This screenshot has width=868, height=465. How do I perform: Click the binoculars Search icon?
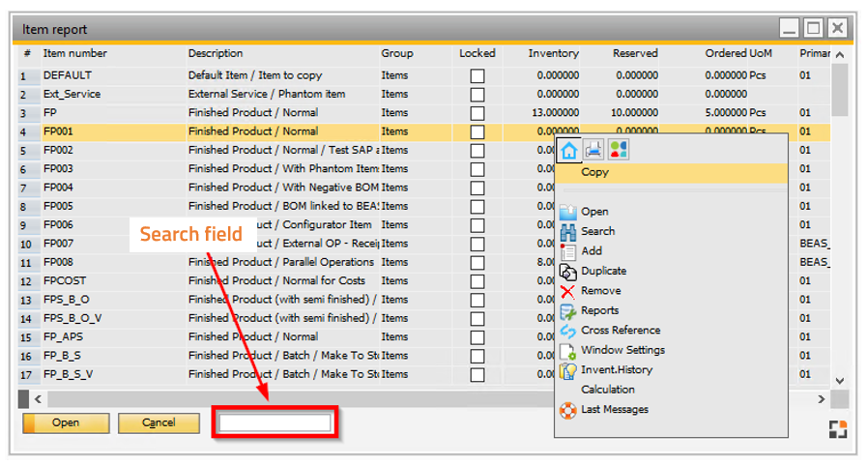click(x=568, y=232)
